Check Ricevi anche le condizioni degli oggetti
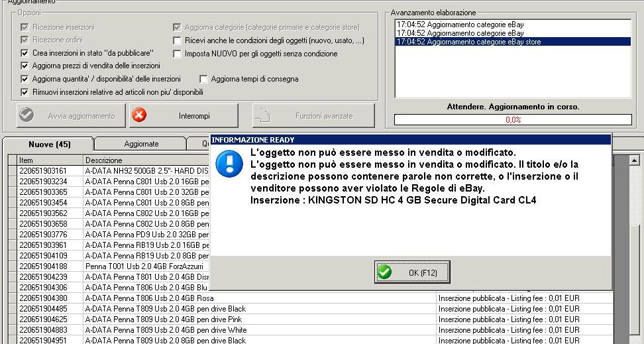Viewport: 644px width, 344px height. (177, 40)
